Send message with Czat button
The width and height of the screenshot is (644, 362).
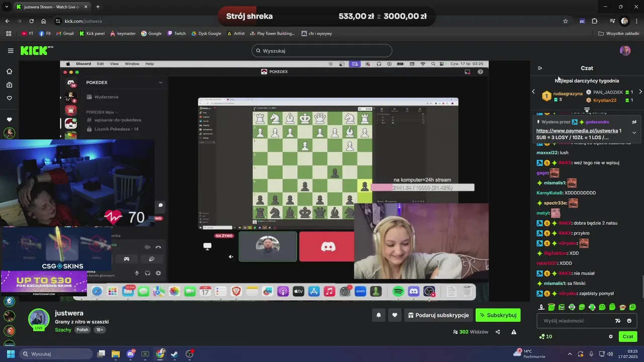pyautogui.click(x=628, y=337)
